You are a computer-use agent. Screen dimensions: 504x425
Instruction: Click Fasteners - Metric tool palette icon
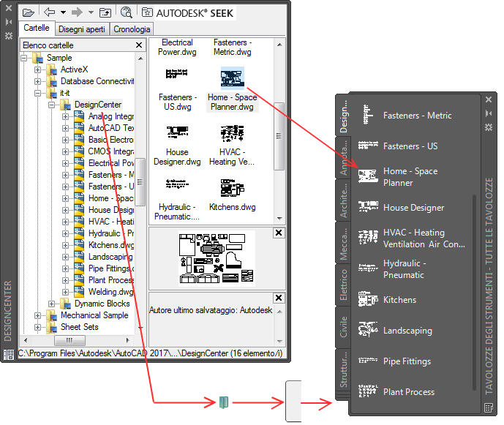tap(368, 115)
